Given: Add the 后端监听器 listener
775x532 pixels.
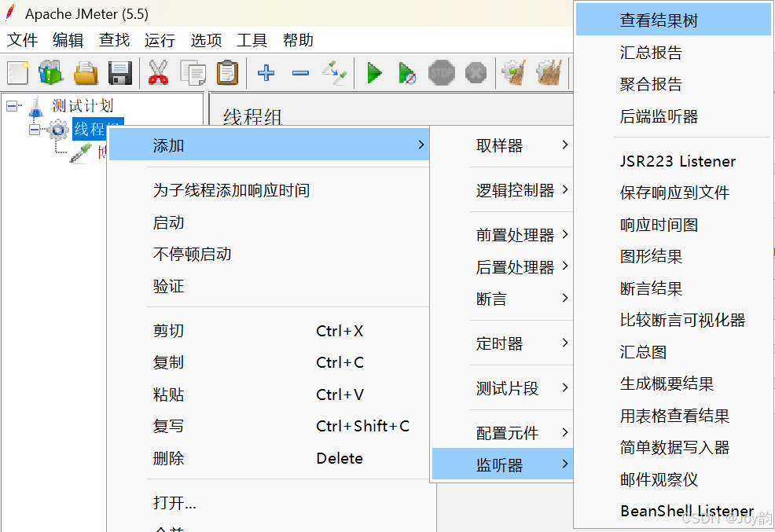Looking at the screenshot, I should [x=674, y=116].
